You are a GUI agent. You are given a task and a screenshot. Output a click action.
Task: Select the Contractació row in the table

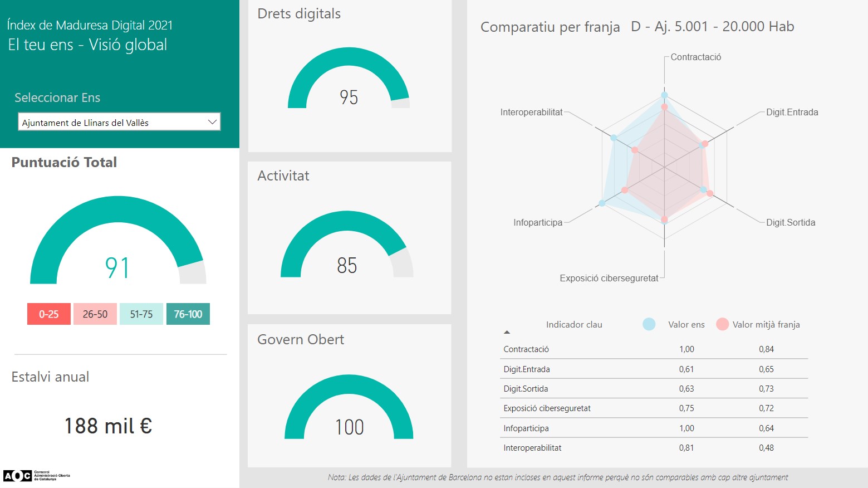tap(654, 349)
